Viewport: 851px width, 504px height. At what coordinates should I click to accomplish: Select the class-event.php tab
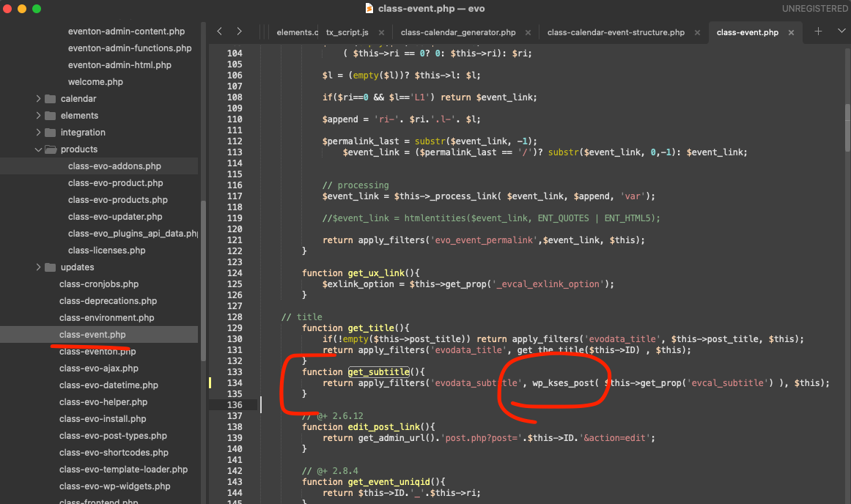[748, 32]
